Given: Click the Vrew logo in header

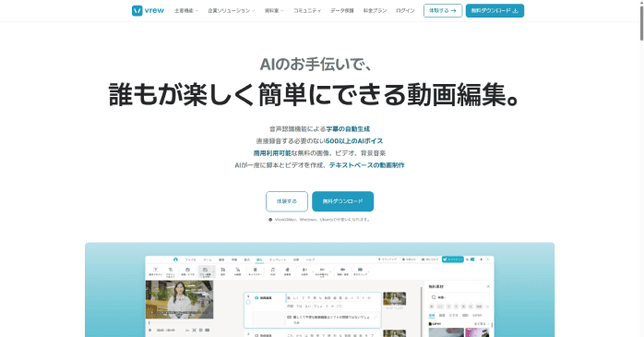Looking at the screenshot, I should pos(148,11).
